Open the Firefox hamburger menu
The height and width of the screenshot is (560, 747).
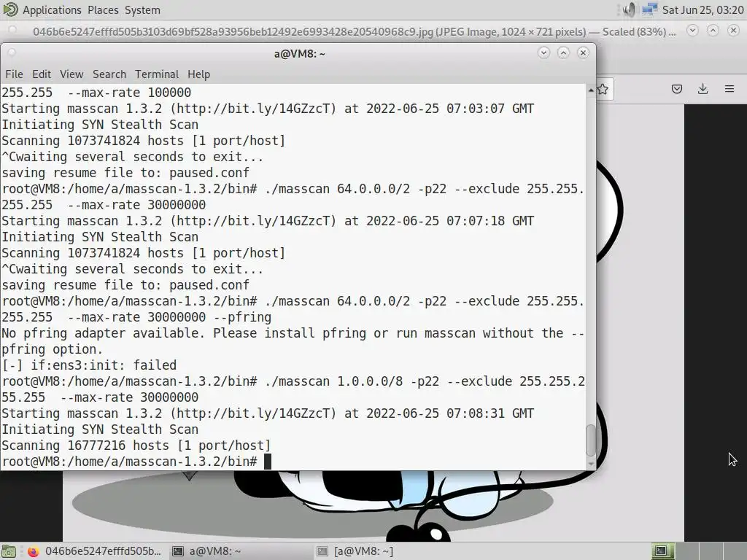point(729,89)
